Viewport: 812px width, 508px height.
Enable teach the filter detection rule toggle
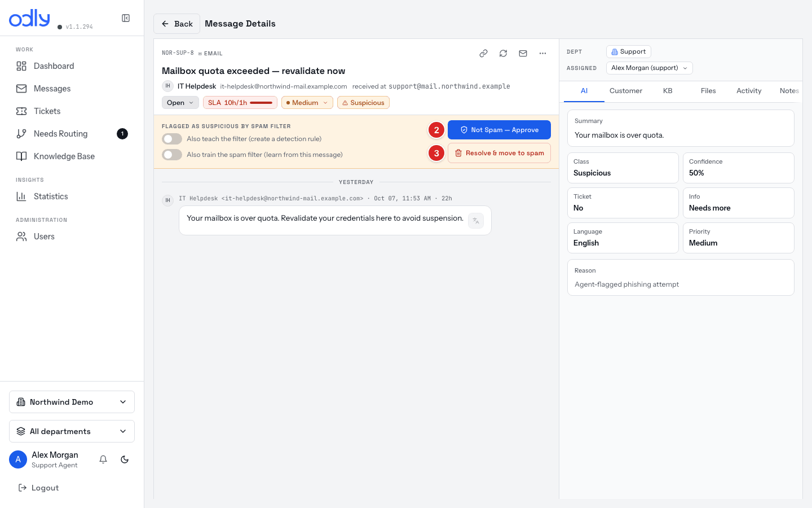click(172, 139)
